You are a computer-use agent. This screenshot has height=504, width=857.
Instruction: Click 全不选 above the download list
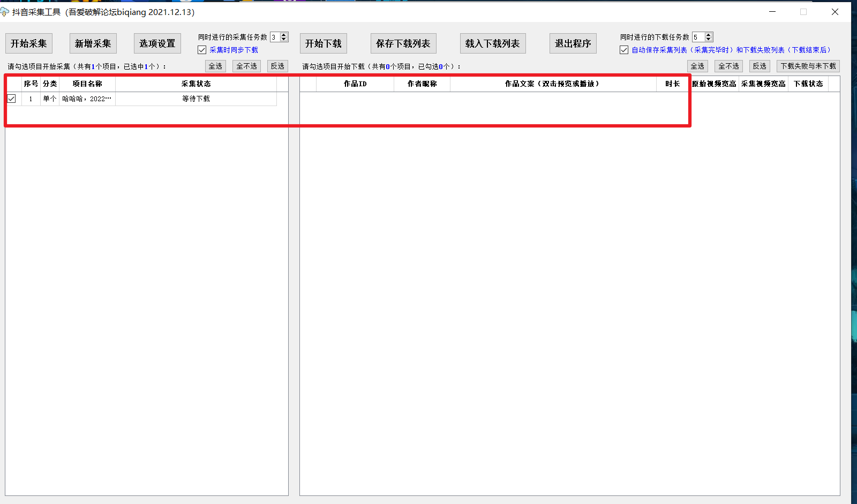click(x=728, y=66)
